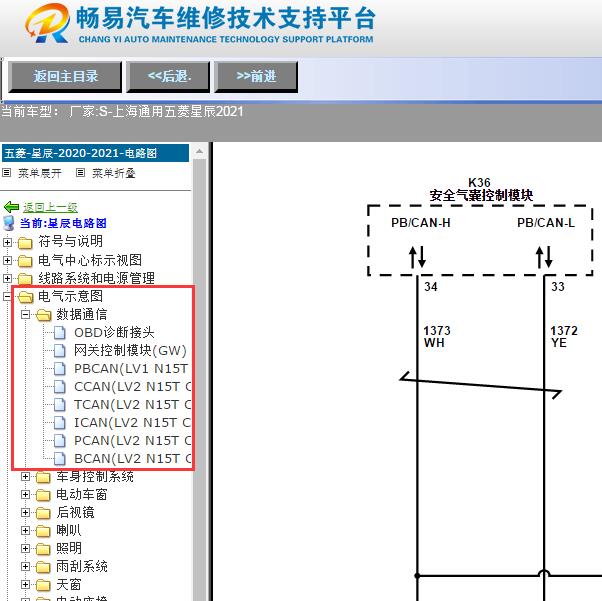Collapse the 数据通信 subfolder node
Image resolution: width=602 pixels, height=601 pixels.
25,315
